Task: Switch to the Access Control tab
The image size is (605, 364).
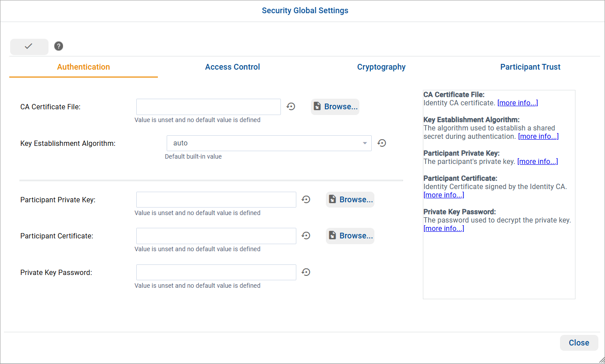Action: [232, 67]
